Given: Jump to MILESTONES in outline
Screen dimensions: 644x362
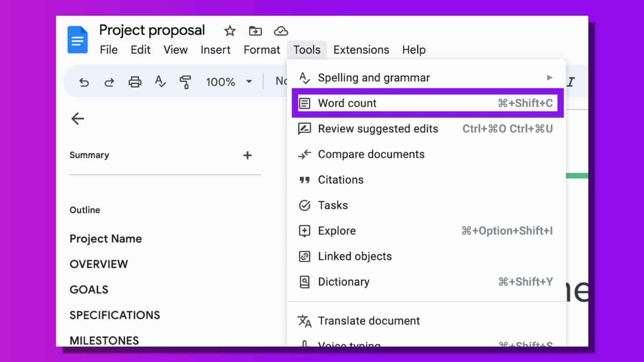Looking at the screenshot, I should [104, 340].
